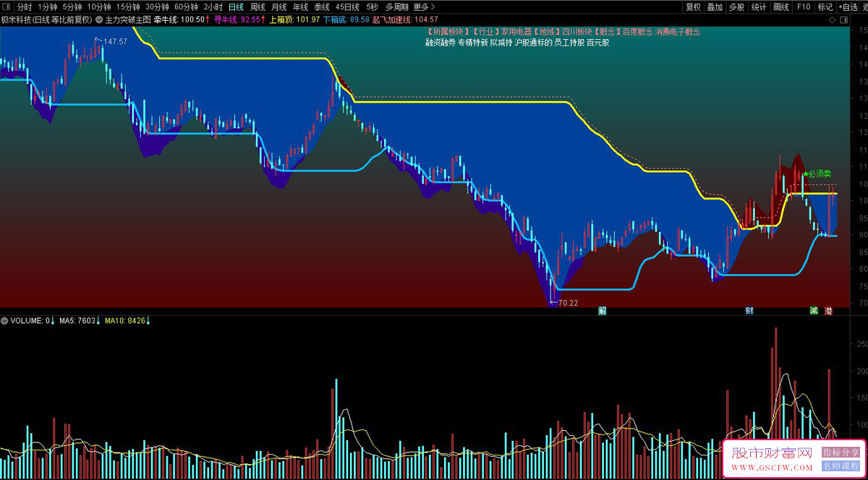Click the 四川板块 region link
The height and width of the screenshot is (480, 868).
pyautogui.click(x=578, y=32)
